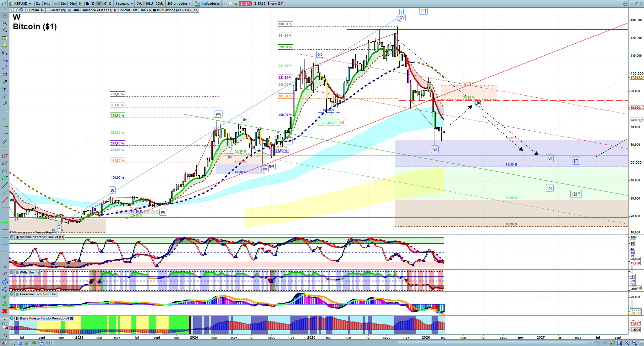Select the black arrow drawing tool
The height and width of the screenshot is (346, 644).
pyautogui.click(x=5, y=82)
